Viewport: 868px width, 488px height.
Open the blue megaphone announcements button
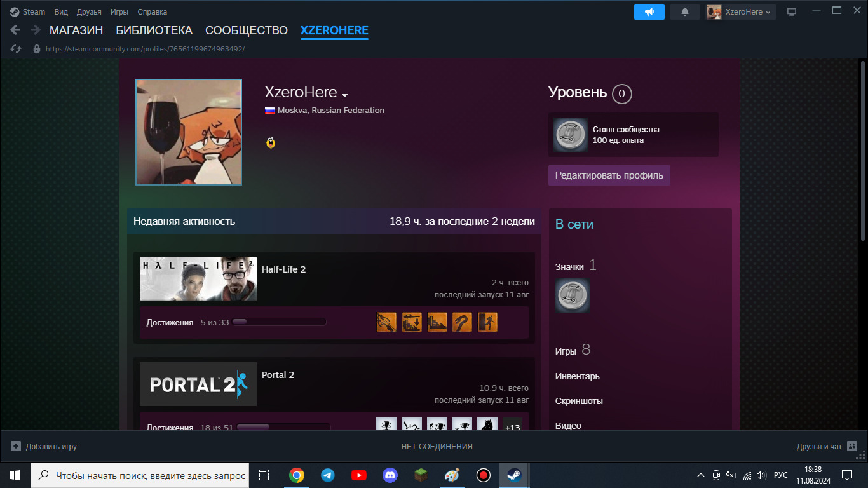649,12
